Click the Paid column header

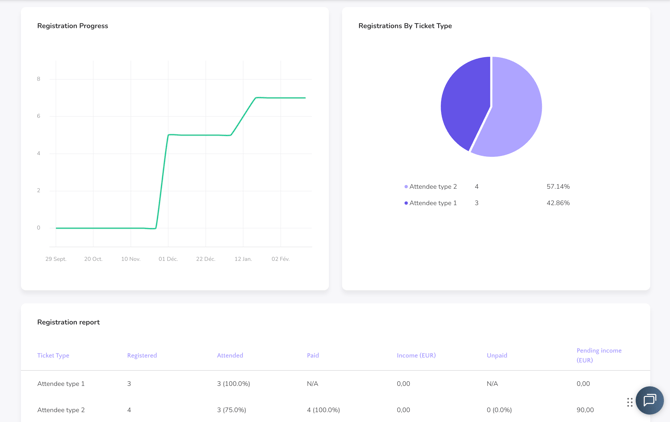click(x=313, y=356)
